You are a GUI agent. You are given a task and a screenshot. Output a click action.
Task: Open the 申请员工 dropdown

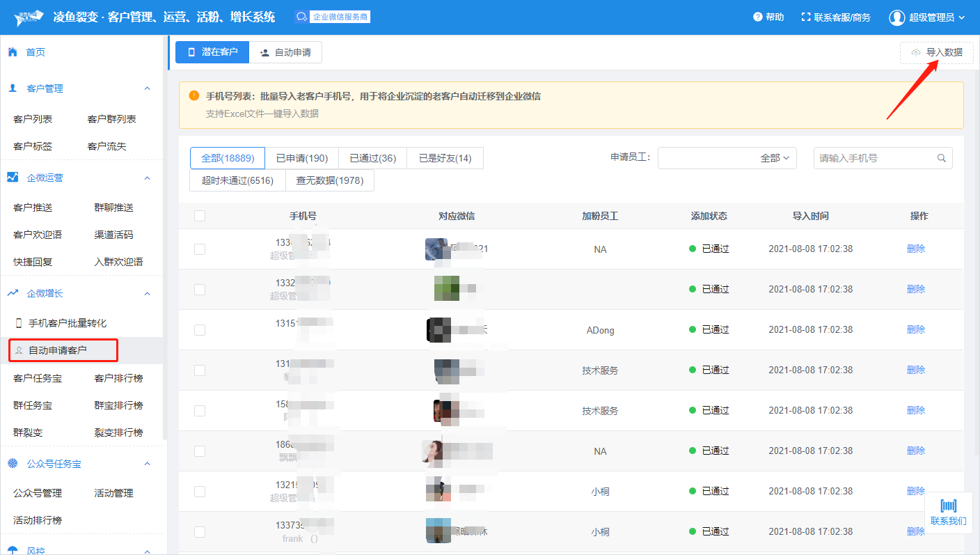point(727,158)
